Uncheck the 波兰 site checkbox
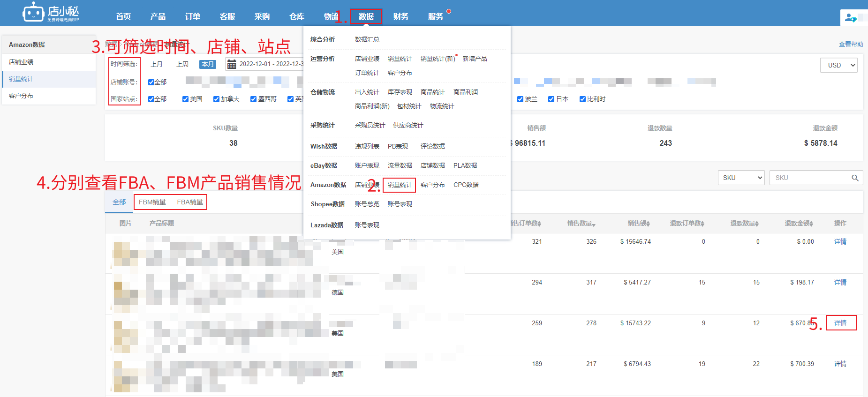Screen dimensions: 868x397 click(x=520, y=99)
